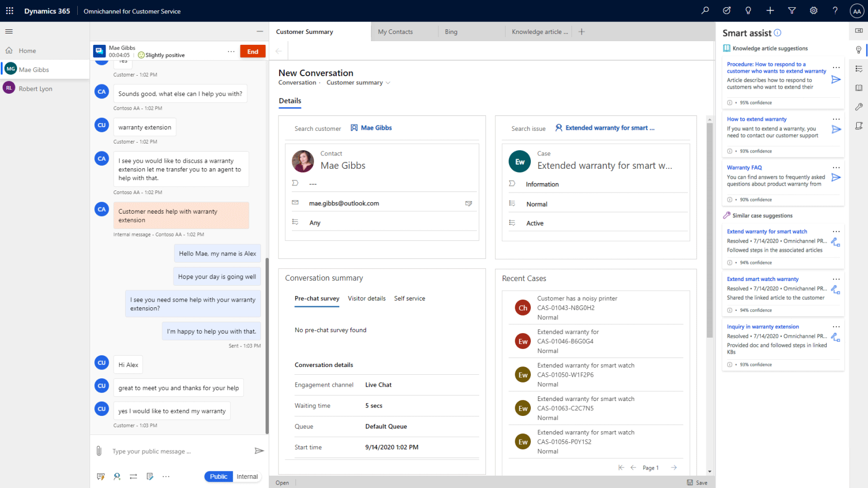
Task: Click the attachment paperclip icon
Action: pyautogui.click(x=99, y=451)
